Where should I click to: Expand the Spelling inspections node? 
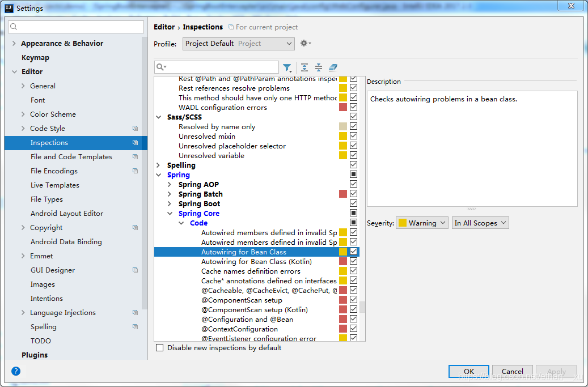coord(158,165)
